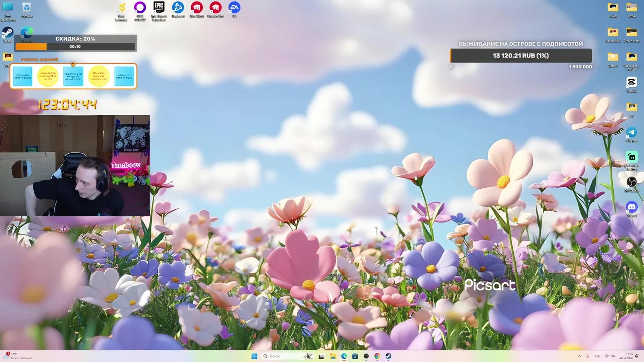Open the This PC desktop icon

(x=8, y=10)
